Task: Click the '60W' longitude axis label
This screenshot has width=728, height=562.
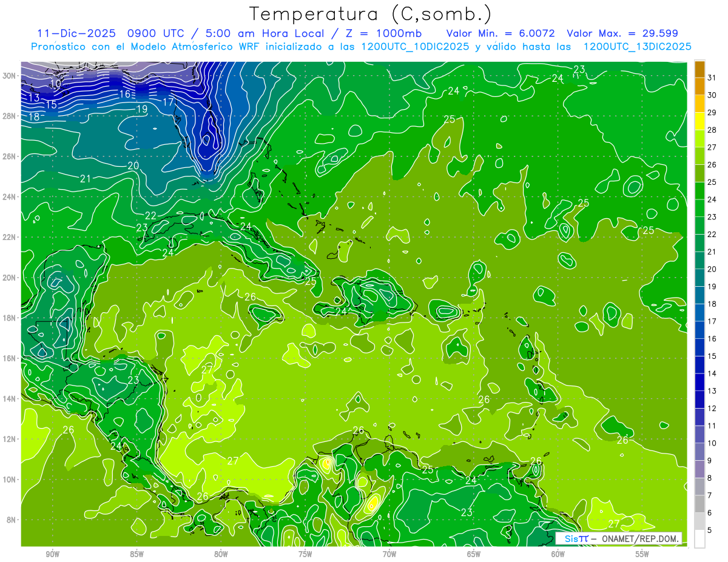Action: (x=558, y=554)
